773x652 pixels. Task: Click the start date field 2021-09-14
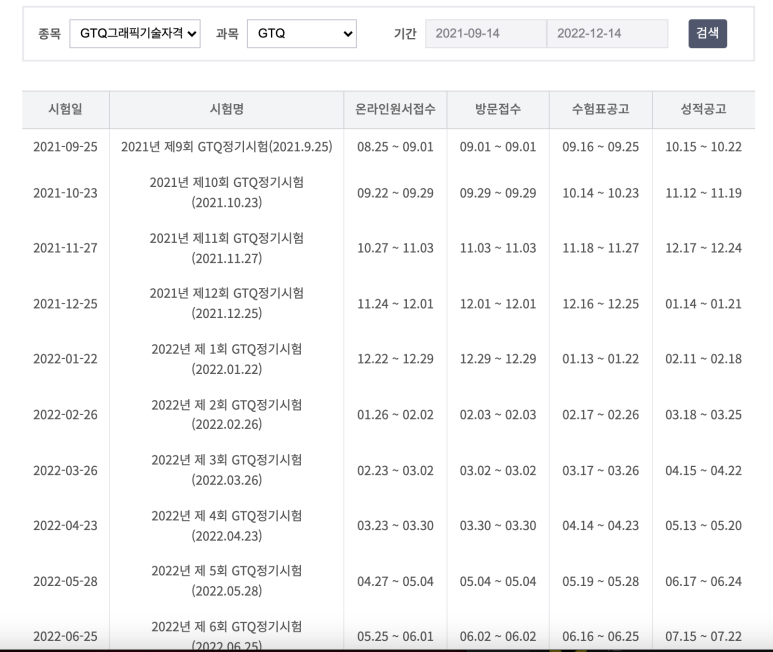tap(486, 34)
